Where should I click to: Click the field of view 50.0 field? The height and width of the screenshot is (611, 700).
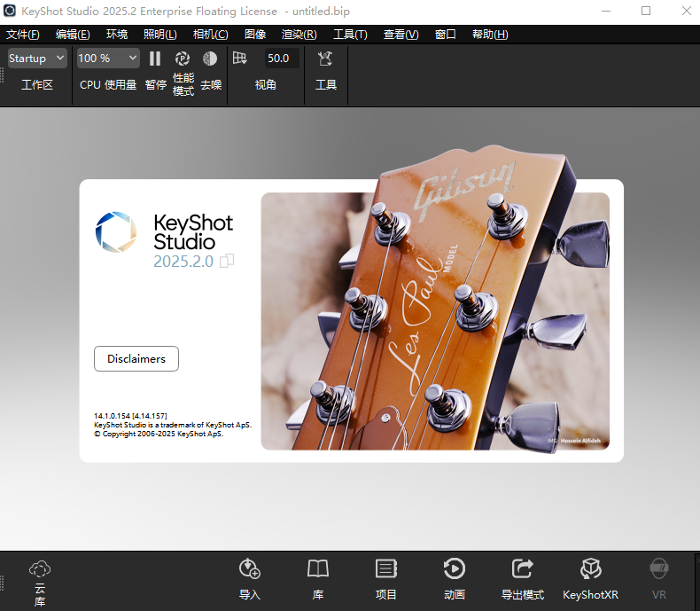281,58
